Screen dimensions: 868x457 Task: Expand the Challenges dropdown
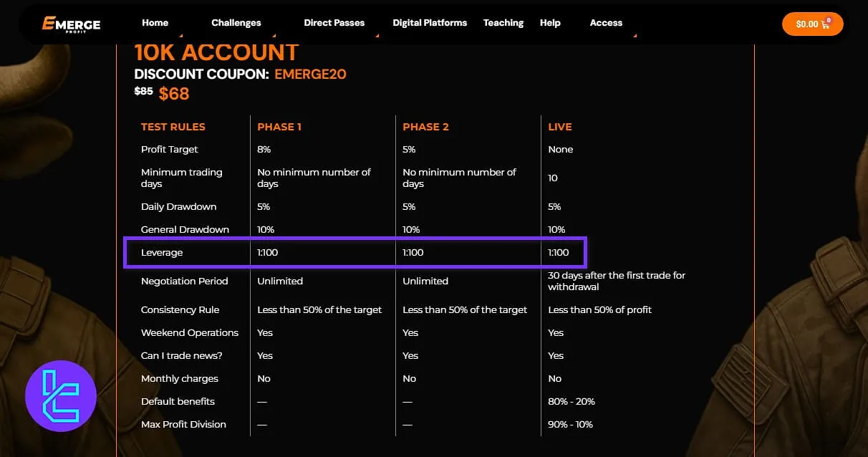click(x=236, y=22)
